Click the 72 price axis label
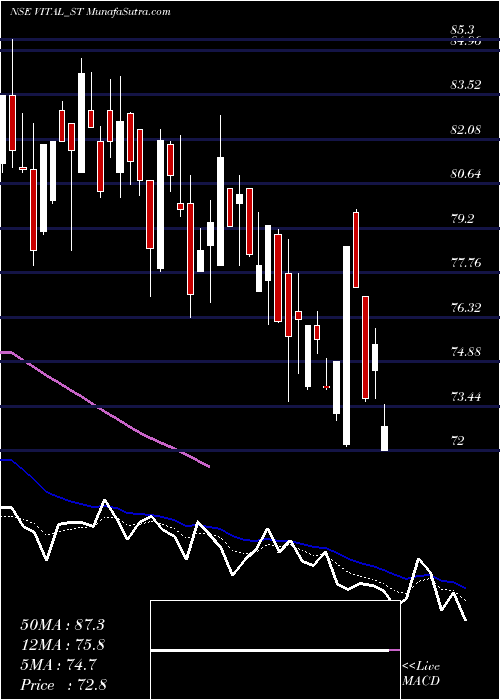This screenshot has width=500, height=700. click(458, 441)
